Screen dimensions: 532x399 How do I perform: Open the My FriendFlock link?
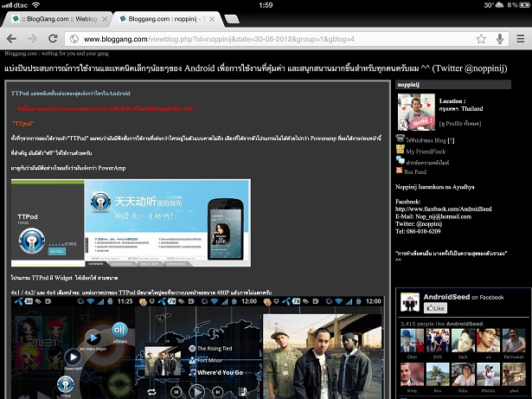pos(426,151)
